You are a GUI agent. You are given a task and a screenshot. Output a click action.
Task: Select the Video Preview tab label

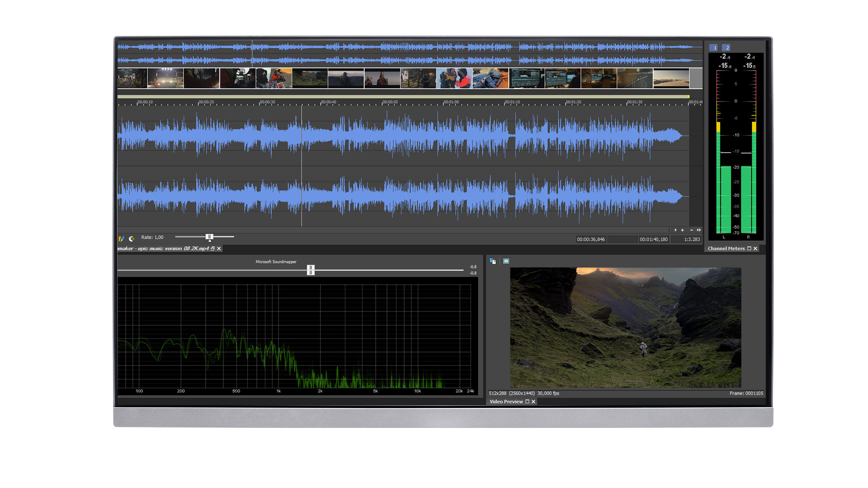coord(506,402)
